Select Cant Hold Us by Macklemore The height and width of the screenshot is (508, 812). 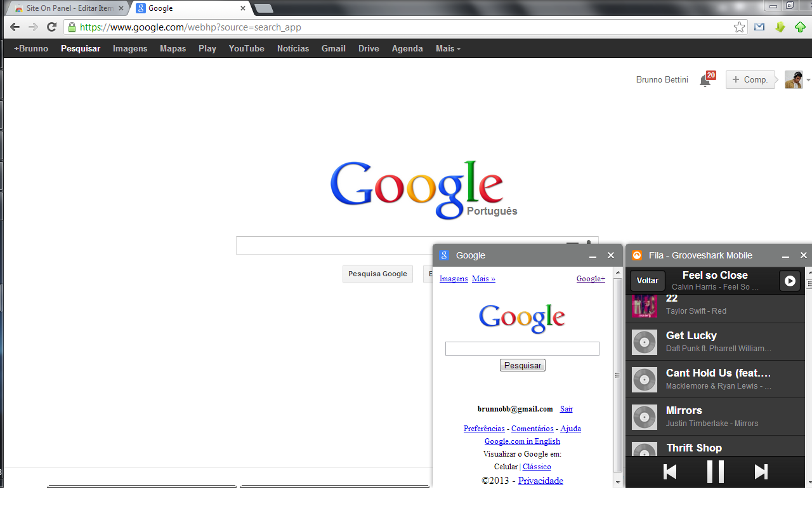715,380
